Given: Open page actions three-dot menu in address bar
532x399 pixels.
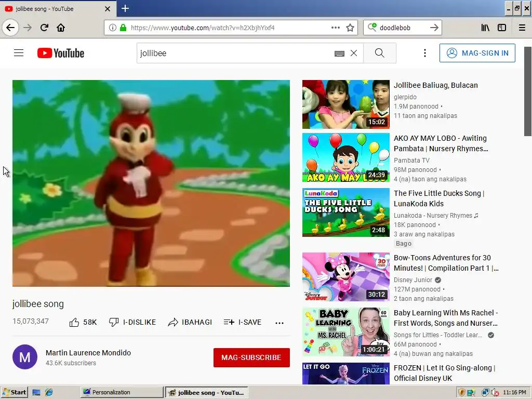Looking at the screenshot, I should (336, 28).
